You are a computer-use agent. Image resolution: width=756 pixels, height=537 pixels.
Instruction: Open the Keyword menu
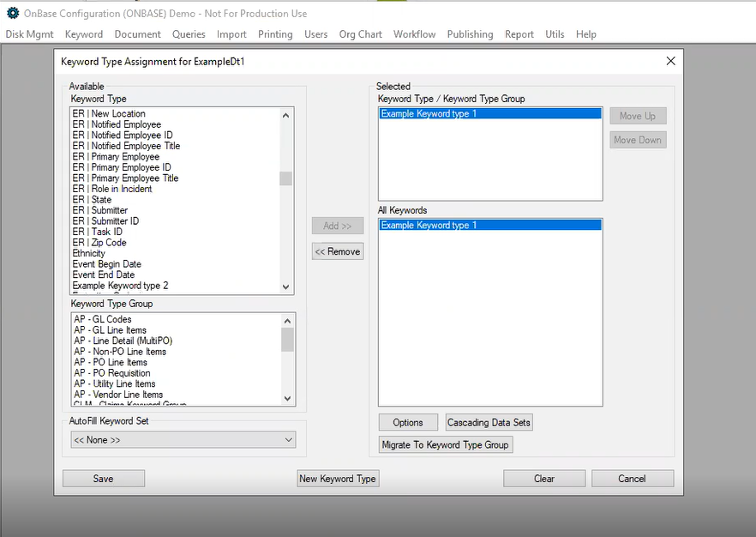tap(83, 34)
